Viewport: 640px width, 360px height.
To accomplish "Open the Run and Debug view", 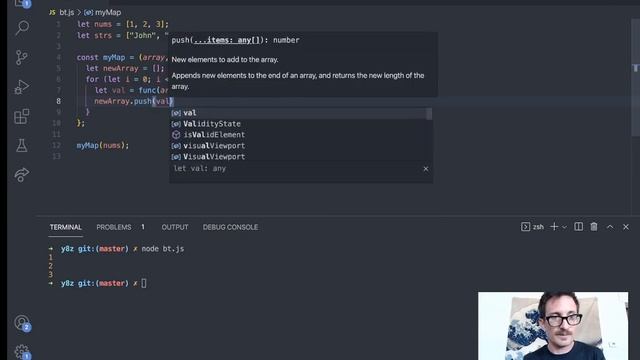I will 22,87.
